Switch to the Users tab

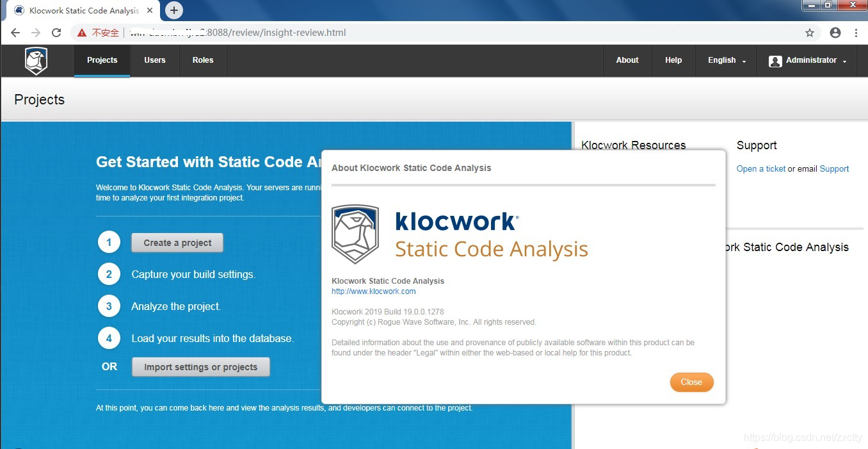click(x=155, y=60)
